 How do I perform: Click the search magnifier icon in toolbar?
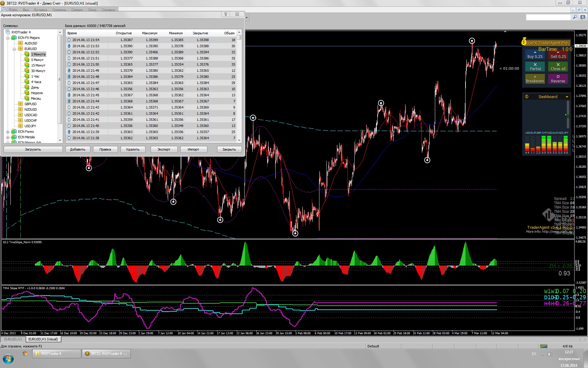coord(575,17)
